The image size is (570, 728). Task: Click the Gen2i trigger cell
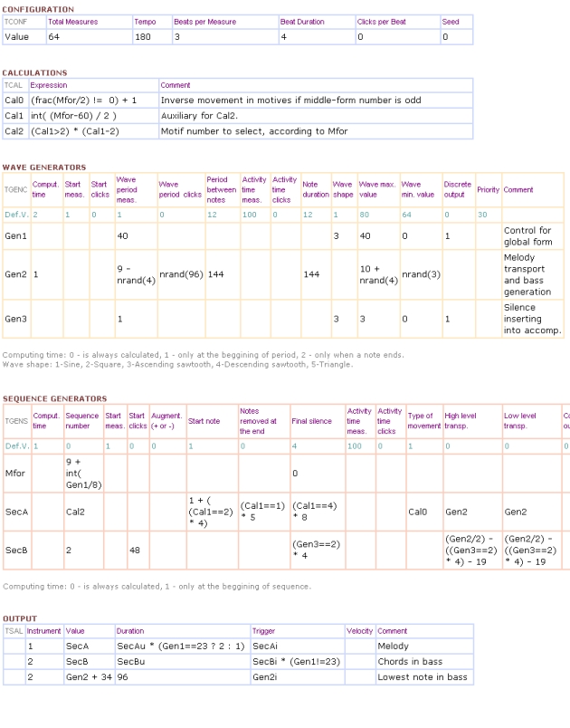tap(265, 676)
